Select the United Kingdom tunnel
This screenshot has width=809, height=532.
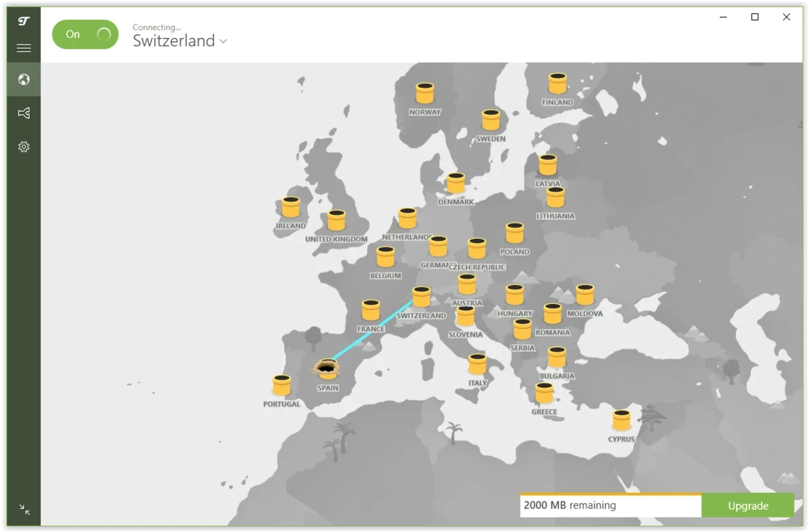tap(337, 220)
